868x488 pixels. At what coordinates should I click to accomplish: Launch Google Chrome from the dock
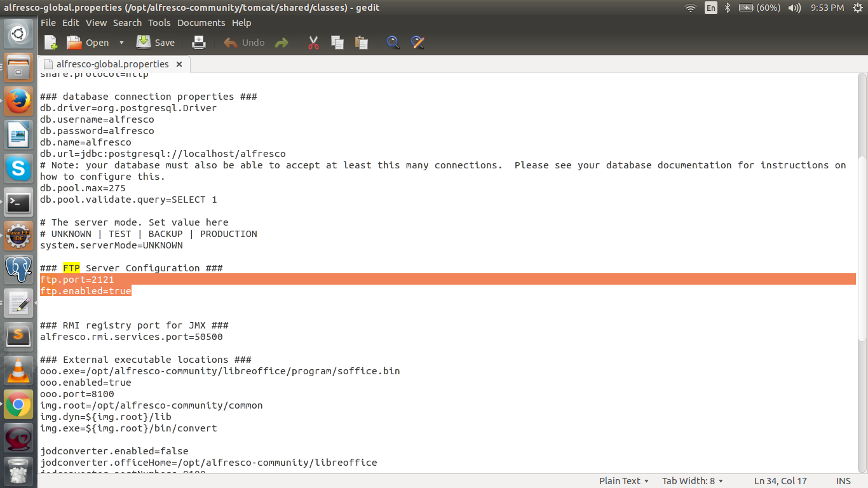(18, 404)
